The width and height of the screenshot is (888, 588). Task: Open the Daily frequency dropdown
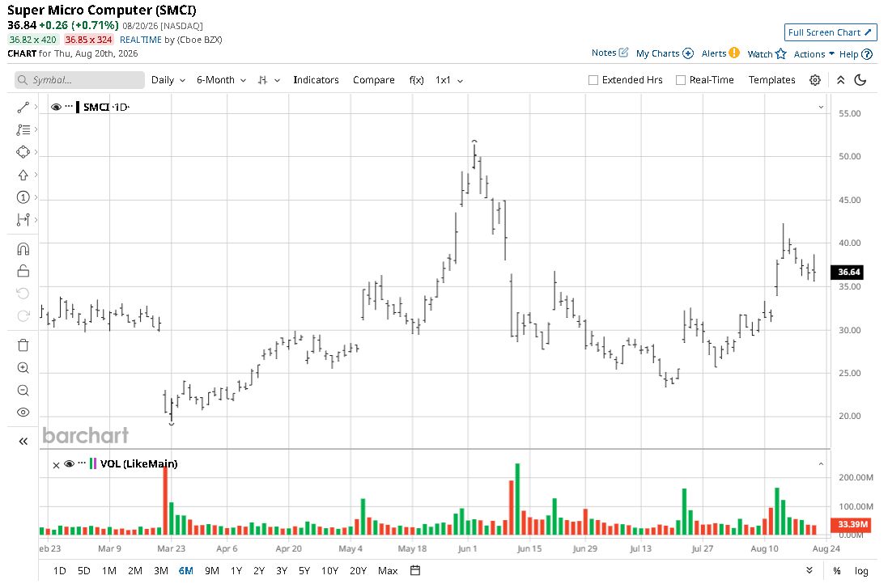168,80
